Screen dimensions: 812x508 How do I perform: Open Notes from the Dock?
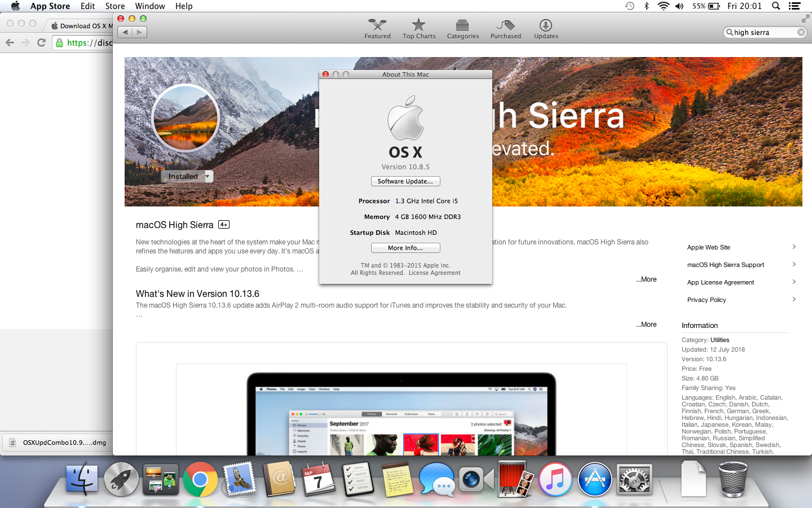coord(398,480)
